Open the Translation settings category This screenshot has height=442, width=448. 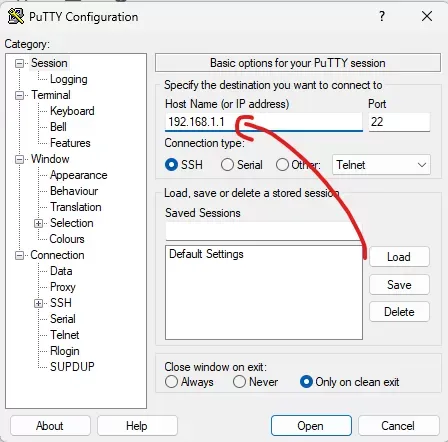tap(76, 207)
